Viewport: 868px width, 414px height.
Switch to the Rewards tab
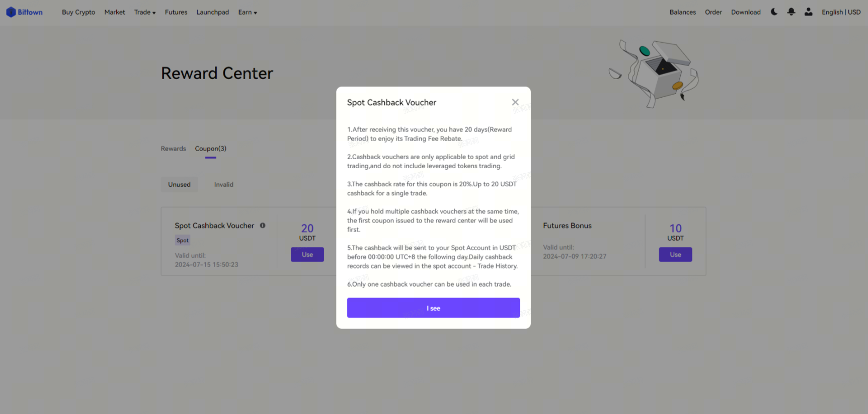pyautogui.click(x=173, y=149)
